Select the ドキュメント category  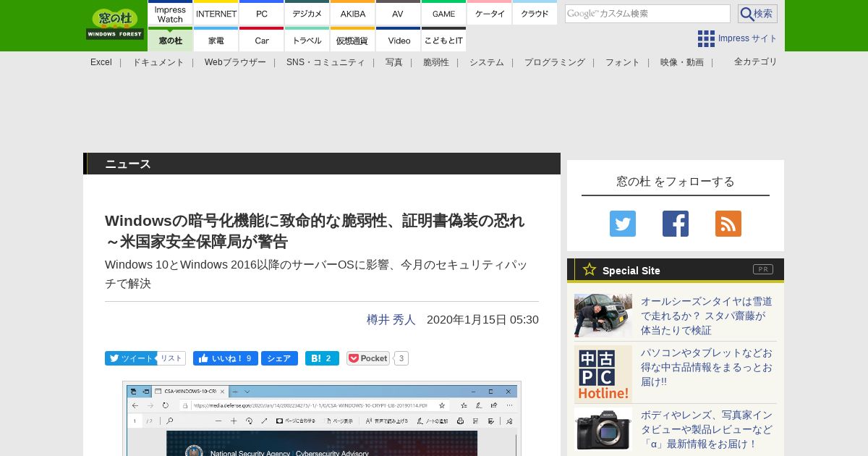pyautogui.click(x=158, y=62)
